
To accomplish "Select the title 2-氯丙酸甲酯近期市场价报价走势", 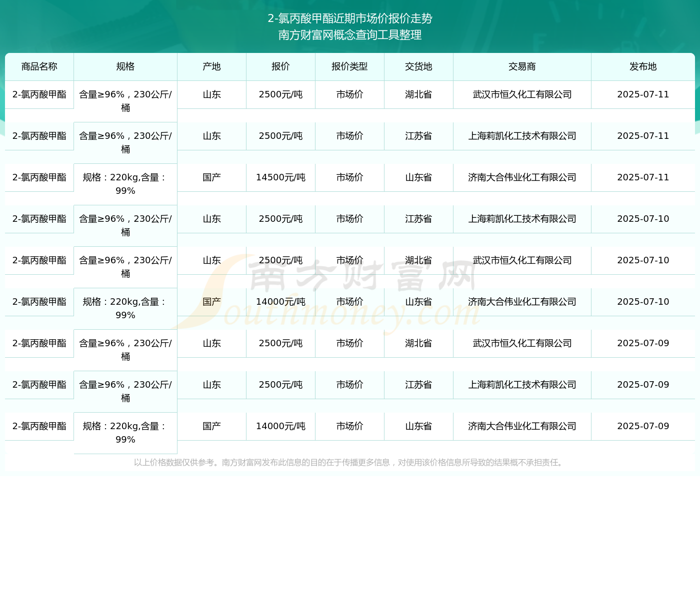I will [350, 18].
